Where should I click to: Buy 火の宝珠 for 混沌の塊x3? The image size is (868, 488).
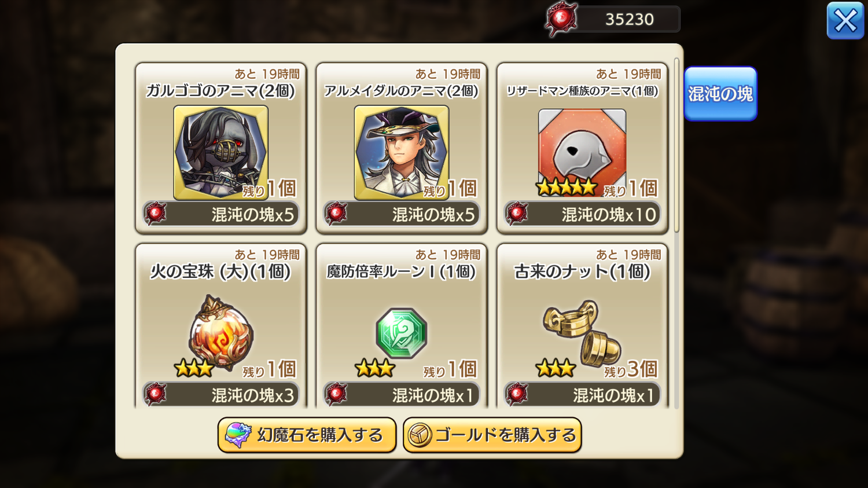220,395
